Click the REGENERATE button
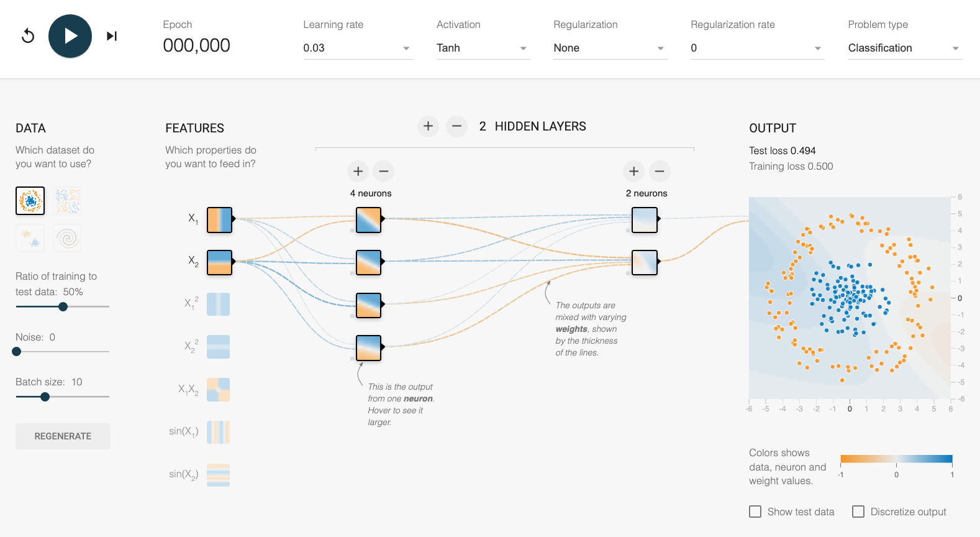Screen dimensions: 980x537 coord(63,436)
